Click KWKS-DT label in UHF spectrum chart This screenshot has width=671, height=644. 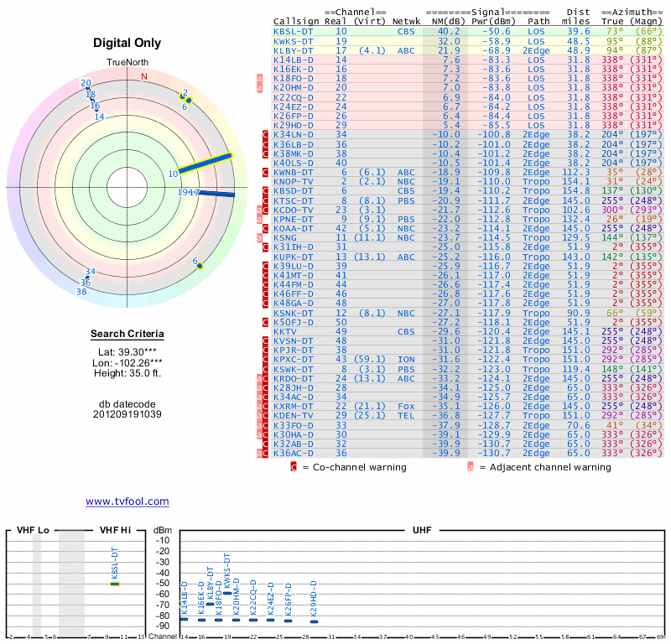pos(226,571)
